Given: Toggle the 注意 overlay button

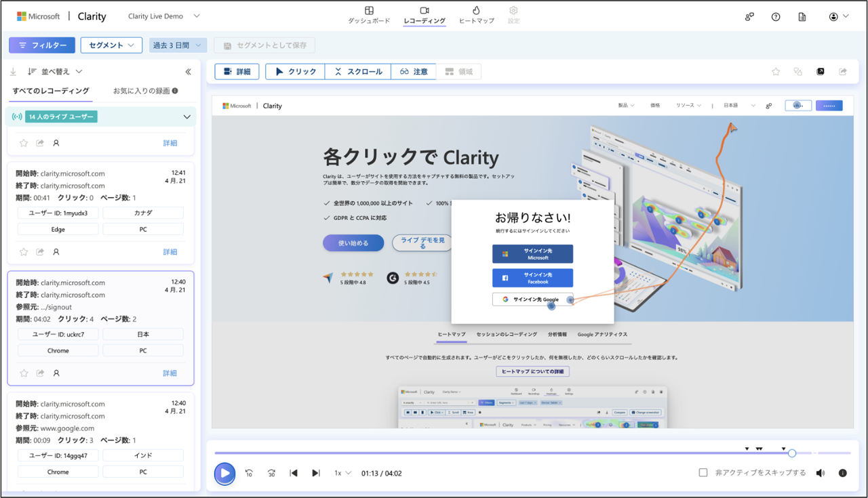Looking at the screenshot, I should pyautogui.click(x=413, y=71).
